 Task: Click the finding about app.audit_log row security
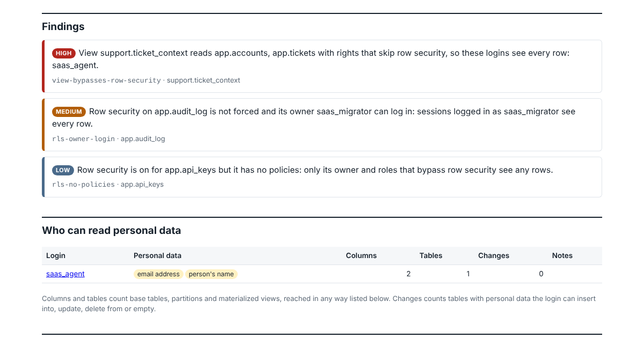click(x=322, y=124)
